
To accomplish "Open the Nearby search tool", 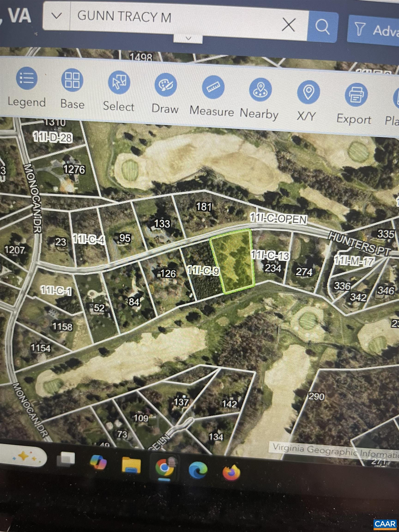I will 260,90.
